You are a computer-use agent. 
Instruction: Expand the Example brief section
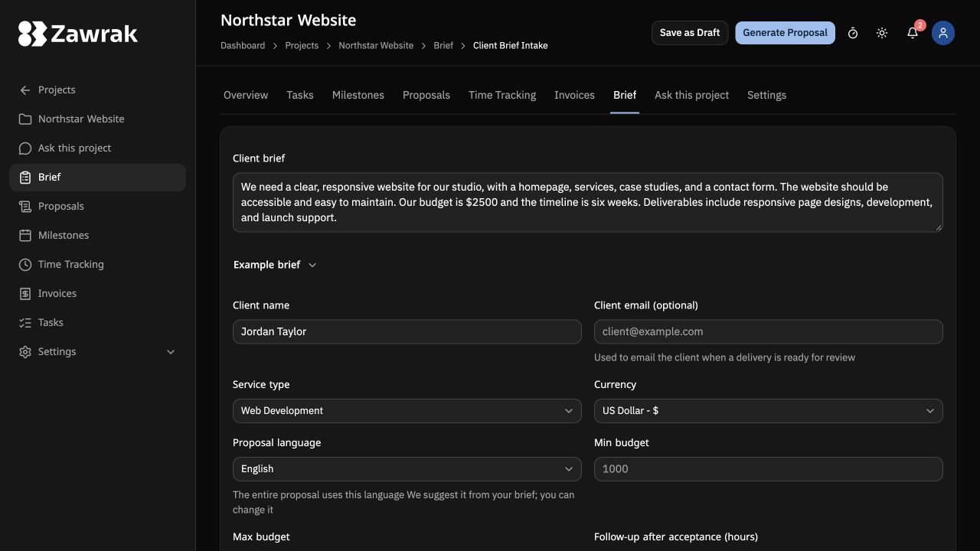click(x=275, y=265)
